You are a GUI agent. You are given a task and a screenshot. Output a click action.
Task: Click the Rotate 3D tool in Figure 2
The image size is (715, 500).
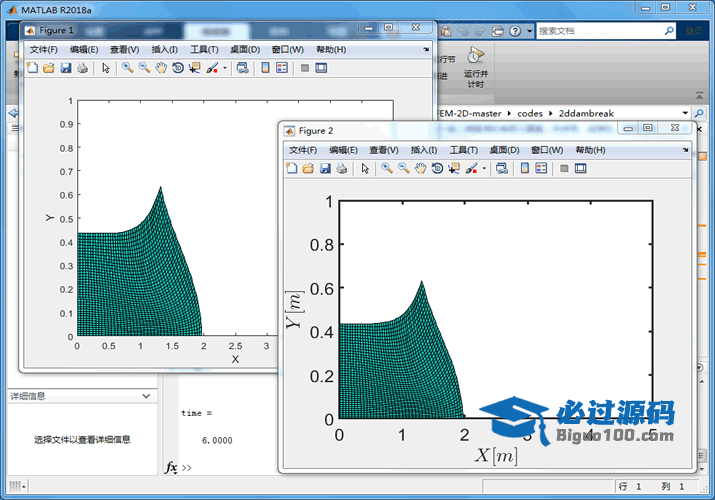tap(437, 168)
